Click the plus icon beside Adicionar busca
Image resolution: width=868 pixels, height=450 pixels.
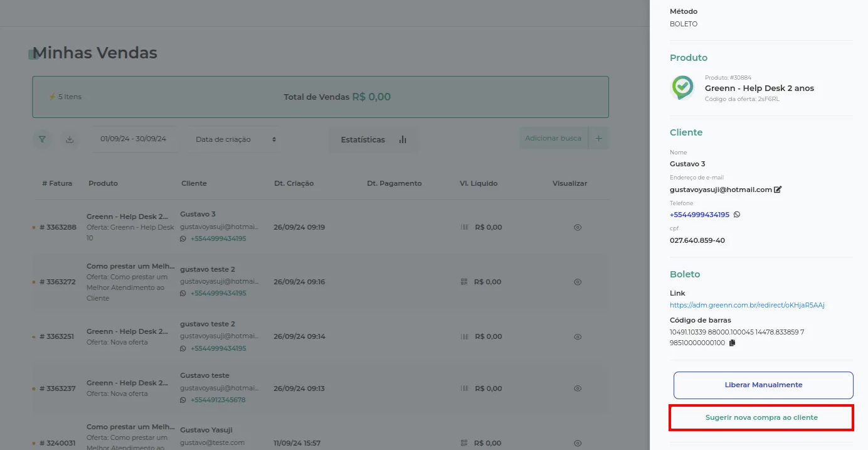(598, 138)
